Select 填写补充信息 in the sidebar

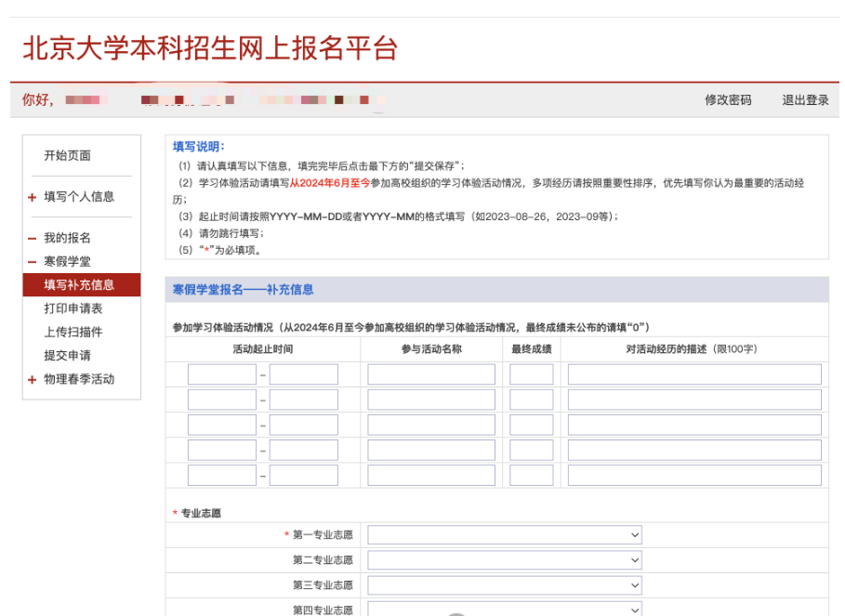pos(82,285)
